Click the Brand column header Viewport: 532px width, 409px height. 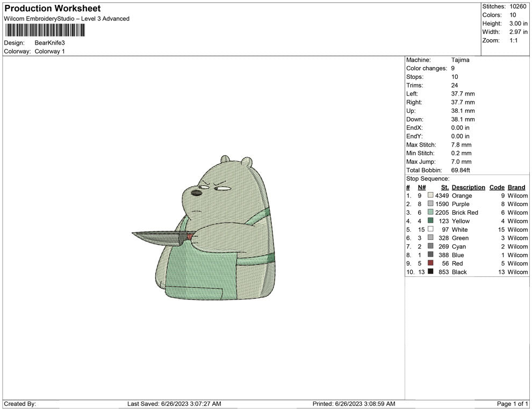pos(516,187)
